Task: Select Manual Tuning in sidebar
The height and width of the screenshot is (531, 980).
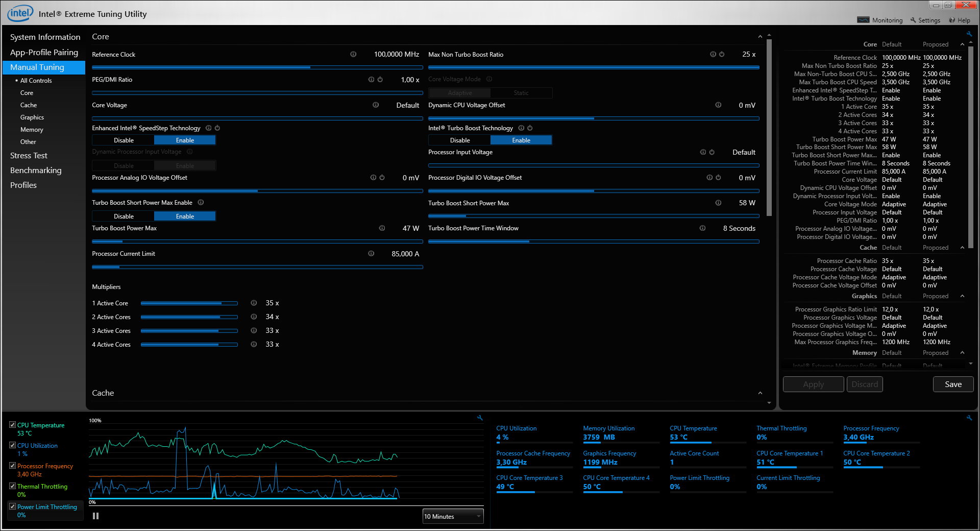Action: point(44,67)
